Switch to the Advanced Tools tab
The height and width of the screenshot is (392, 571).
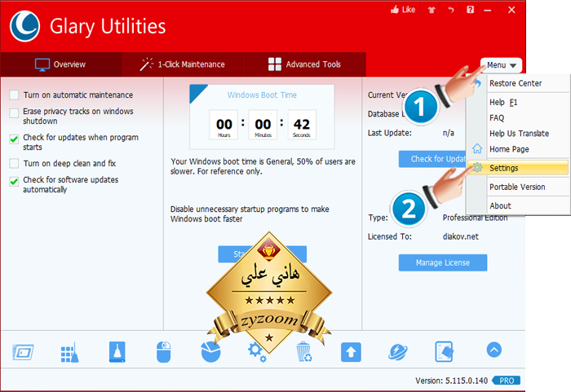pos(304,64)
